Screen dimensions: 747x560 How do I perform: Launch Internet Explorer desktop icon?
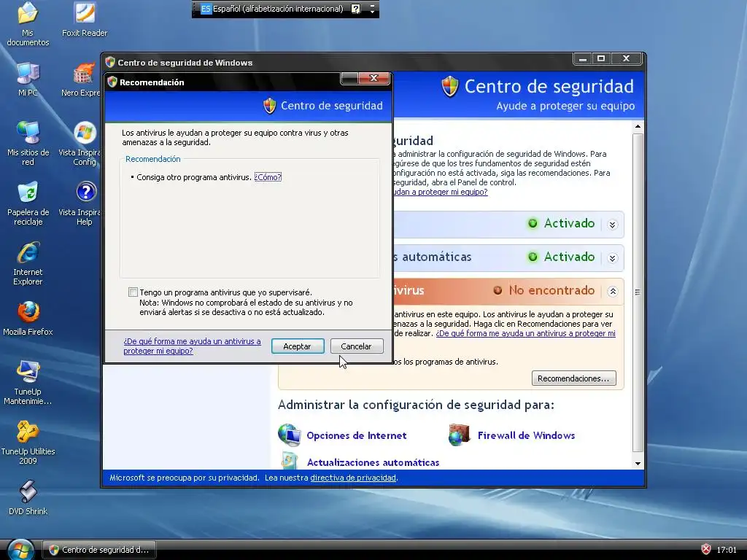28,263
